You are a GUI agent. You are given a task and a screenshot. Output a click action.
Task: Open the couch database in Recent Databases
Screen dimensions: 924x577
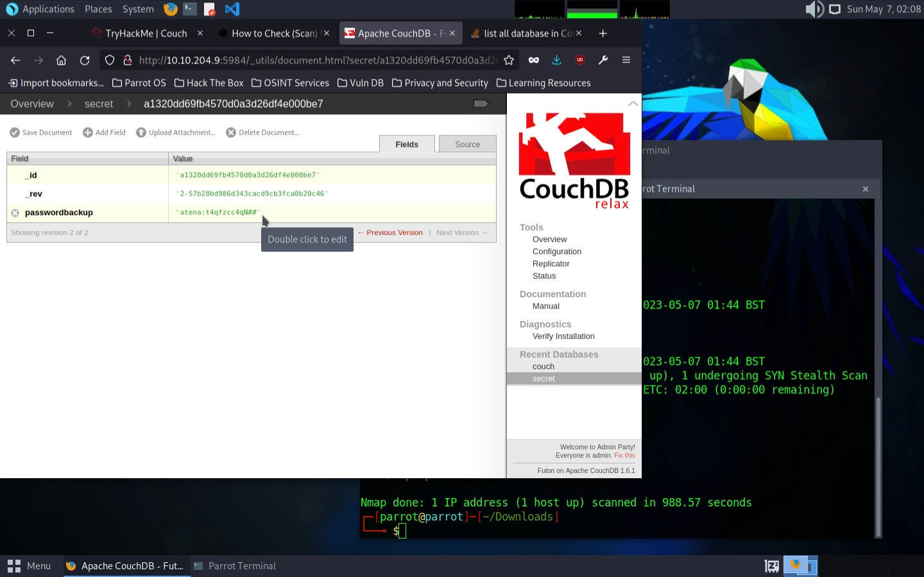(x=543, y=366)
